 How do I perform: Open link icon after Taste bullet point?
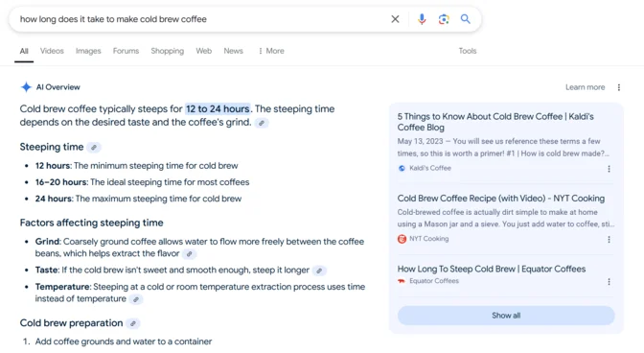coord(319,271)
